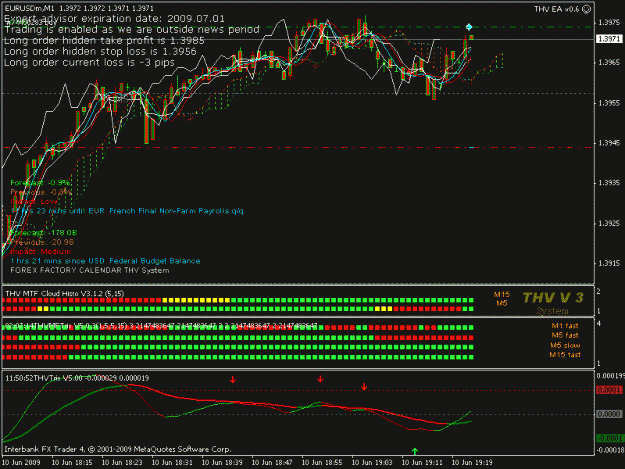Click the 10 Jun 19:19 time axis label
This screenshot has width=625, height=469.
[x=472, y=463]
